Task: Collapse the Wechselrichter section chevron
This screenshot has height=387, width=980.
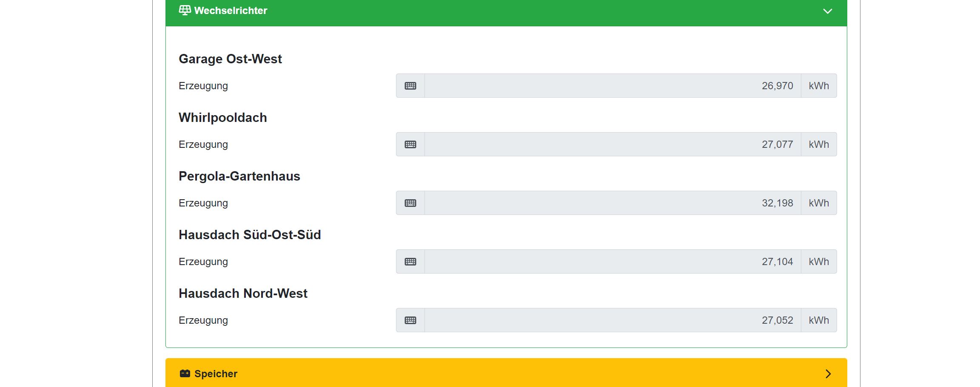Action: pyautogui.click(x=827, y=11)
